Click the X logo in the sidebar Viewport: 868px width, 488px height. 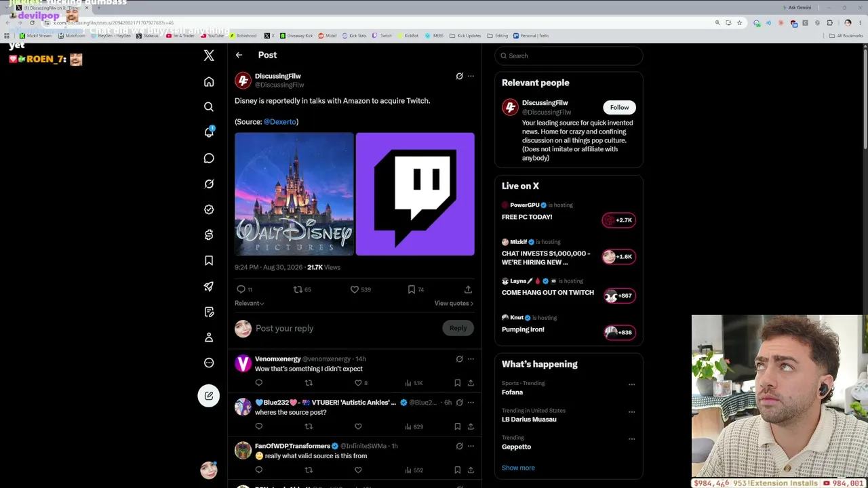click(x=209, y=56)
